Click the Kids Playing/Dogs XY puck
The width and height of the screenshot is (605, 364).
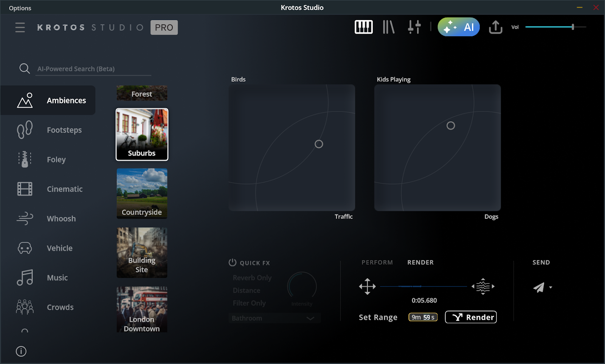tap(451, 125)
